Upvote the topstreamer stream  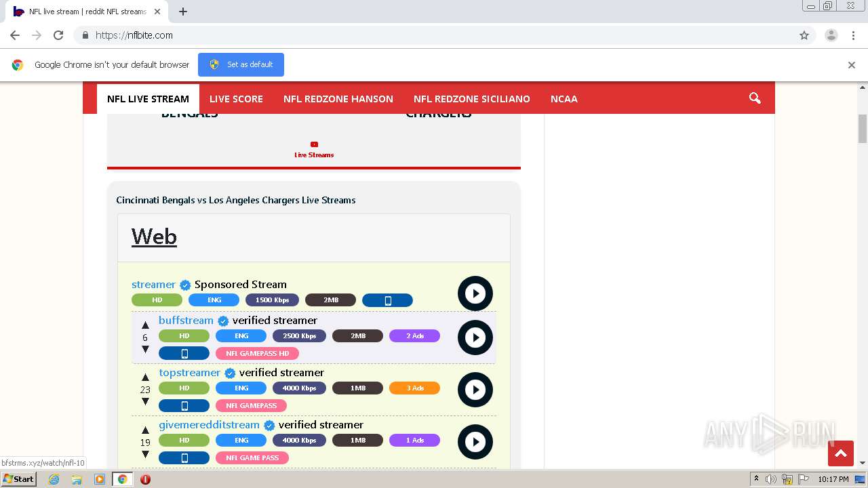coord(145,378)
